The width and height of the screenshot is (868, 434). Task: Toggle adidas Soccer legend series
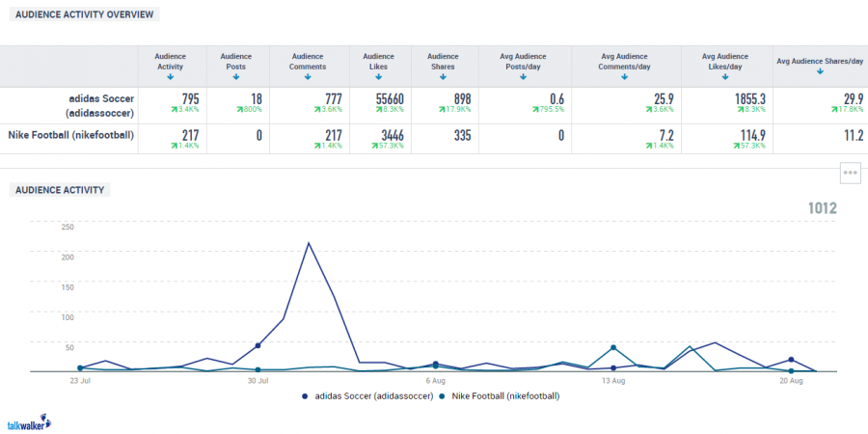[x=367, y=396]
